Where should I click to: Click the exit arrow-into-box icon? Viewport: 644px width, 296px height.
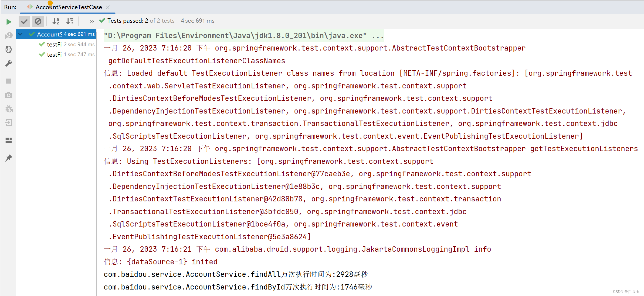coord(9,123)
